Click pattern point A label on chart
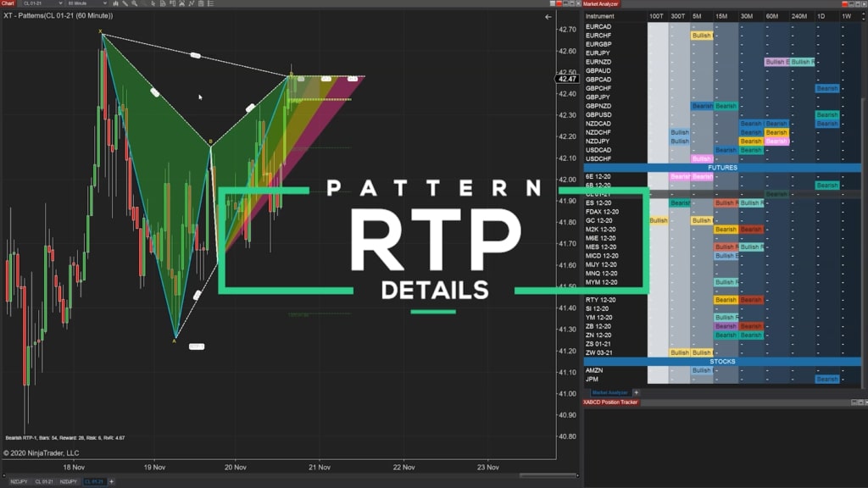 coord(174,341)
